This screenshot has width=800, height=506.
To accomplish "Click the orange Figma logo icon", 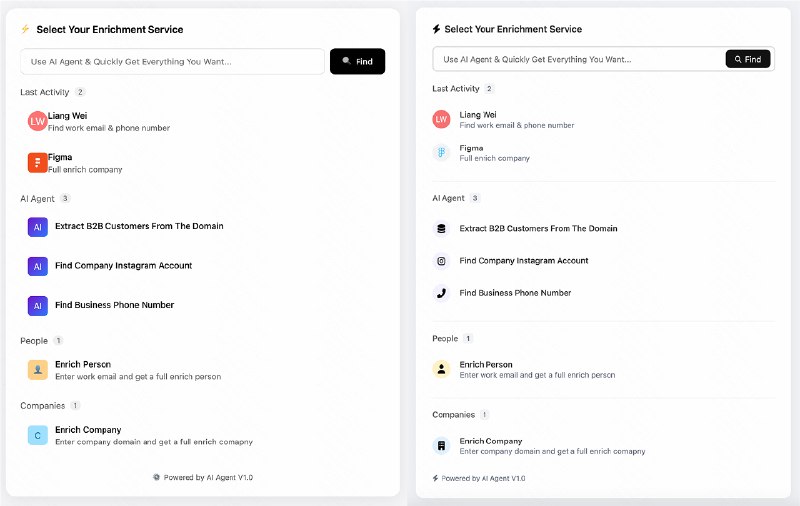I will [x=37, y=162].
